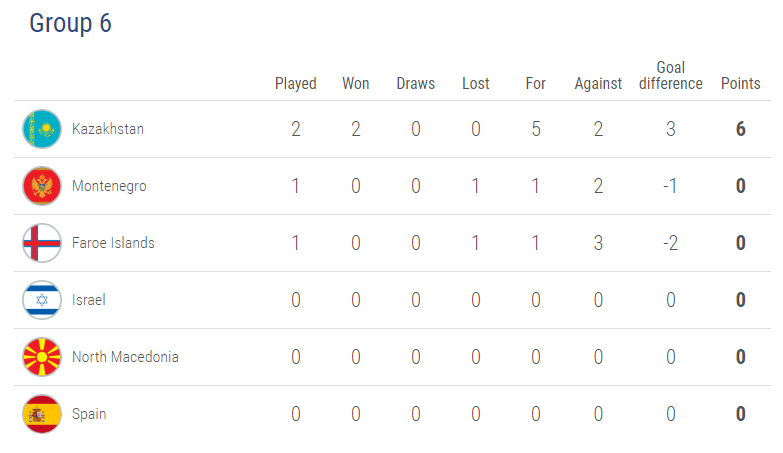Select the Israel team name

click(x=89, y=300)
